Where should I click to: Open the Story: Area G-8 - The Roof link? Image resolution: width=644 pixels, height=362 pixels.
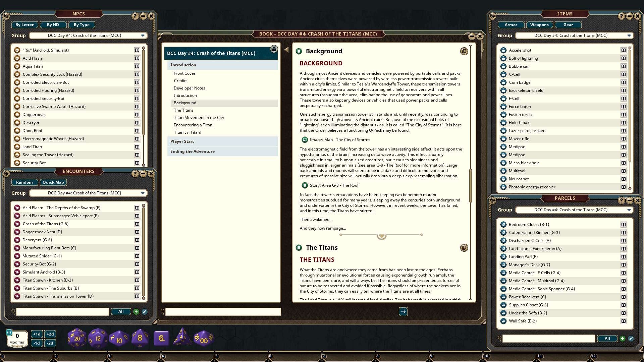coord(305,185)
